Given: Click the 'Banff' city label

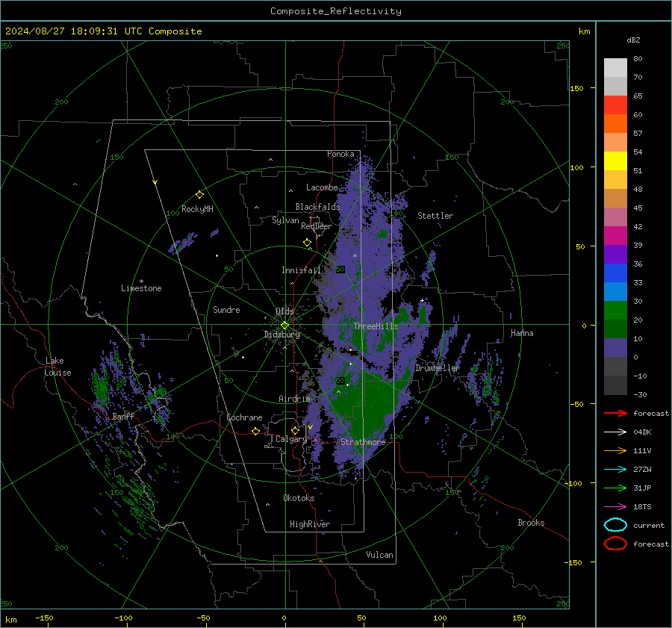Looking at the screenshot, I should [x=123, y=416].
